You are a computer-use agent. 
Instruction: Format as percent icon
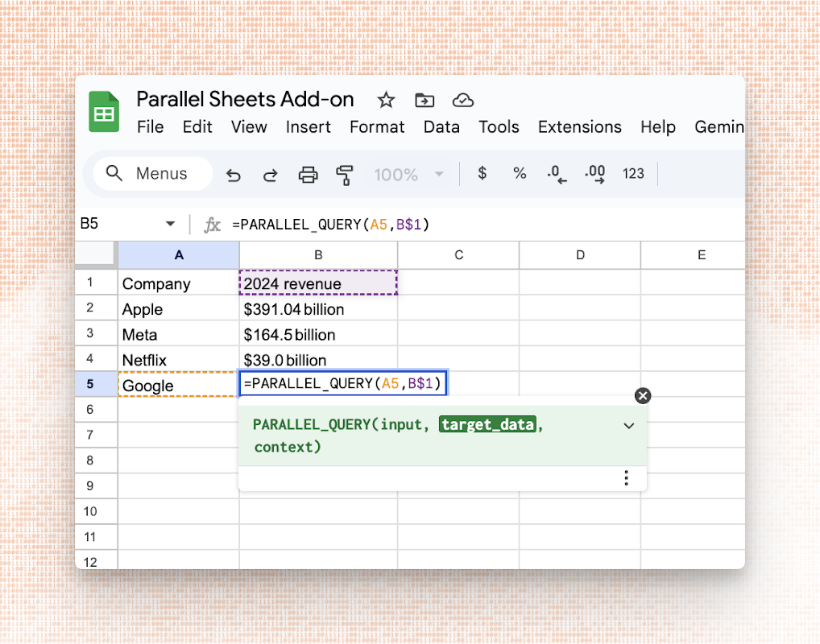pos(520,173)
